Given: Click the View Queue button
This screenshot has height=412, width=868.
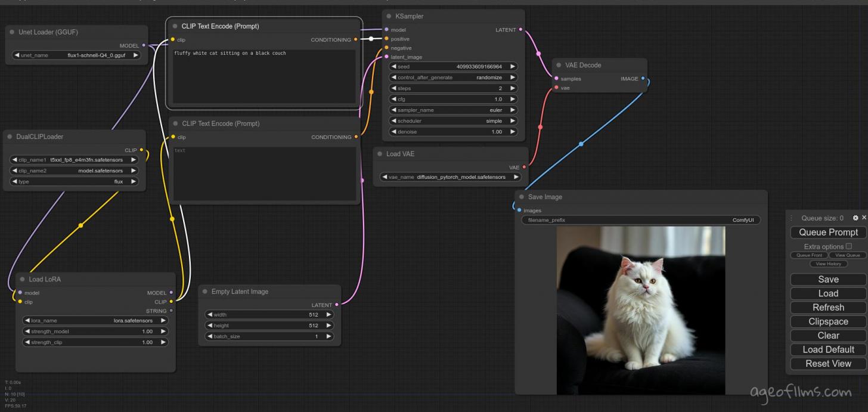Looking at the screenshot, I should [848, 255].
